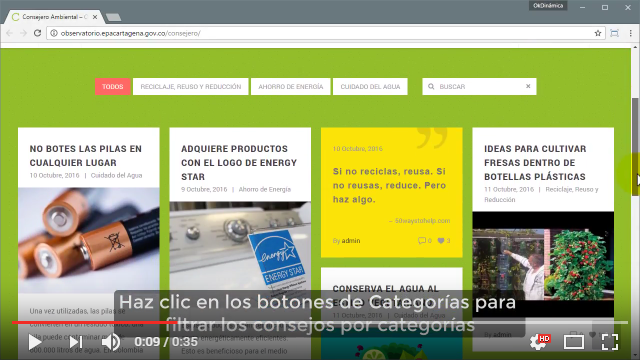
Task: Click the comment icon on quote card
Action: [422, 241]
